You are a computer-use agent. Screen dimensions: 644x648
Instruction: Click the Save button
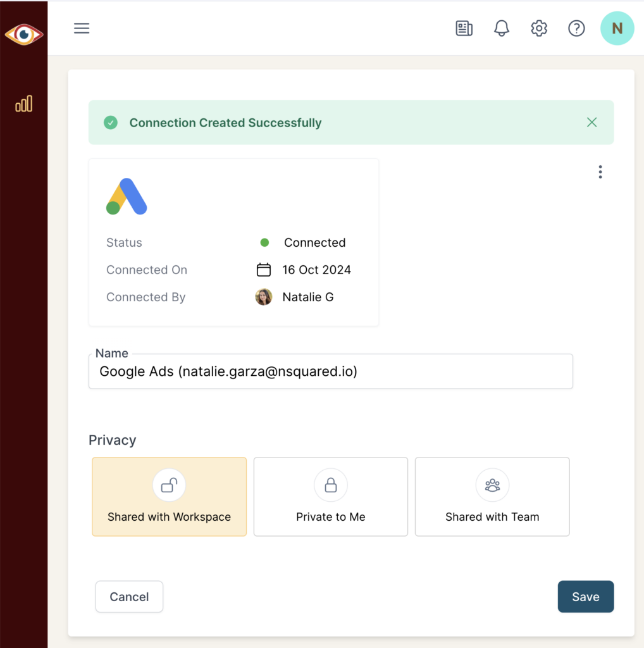585,597
